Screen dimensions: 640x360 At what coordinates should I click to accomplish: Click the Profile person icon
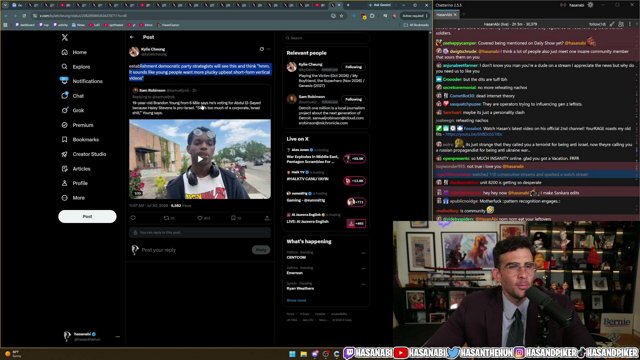coord(64,183)
